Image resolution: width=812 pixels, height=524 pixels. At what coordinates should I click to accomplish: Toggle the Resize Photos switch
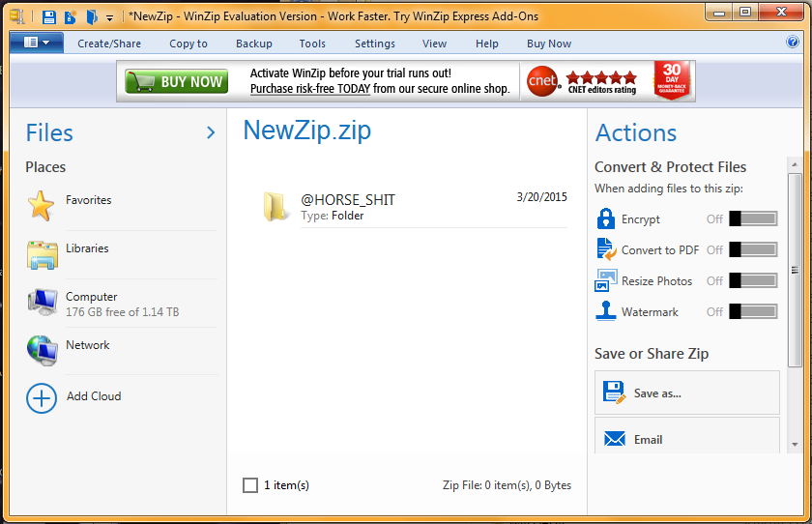click(x=753, y=281)
